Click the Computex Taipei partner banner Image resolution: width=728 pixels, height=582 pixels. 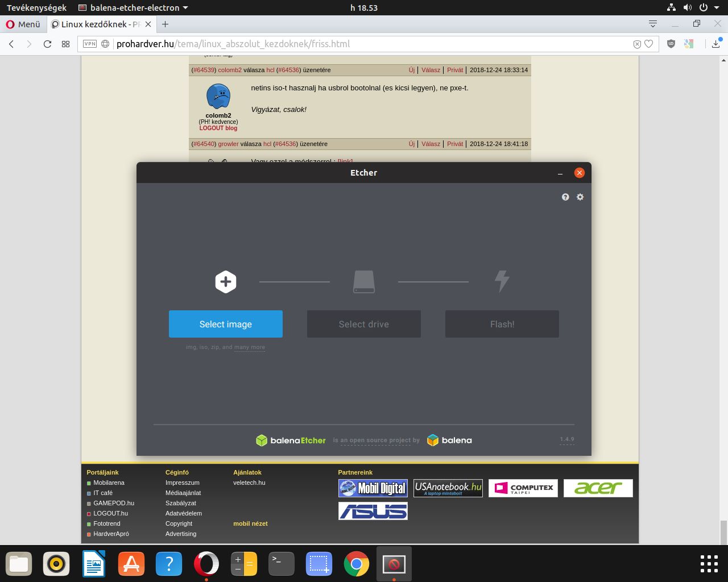[x=523, y=488]
